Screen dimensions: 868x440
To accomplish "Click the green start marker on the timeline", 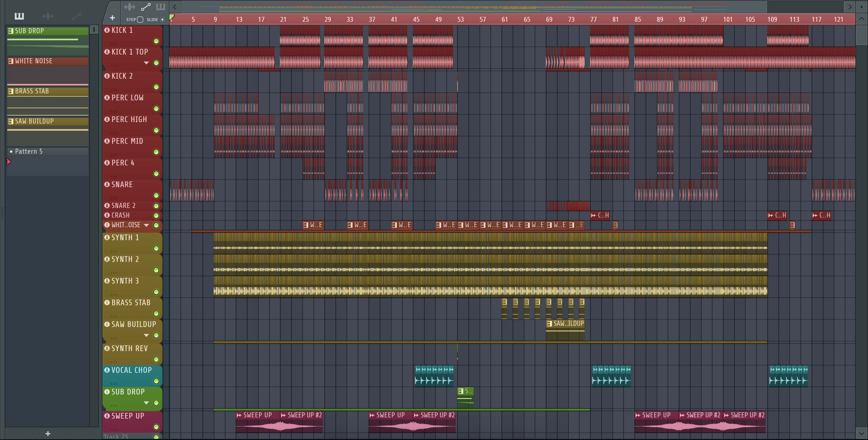I will [171, 17].
